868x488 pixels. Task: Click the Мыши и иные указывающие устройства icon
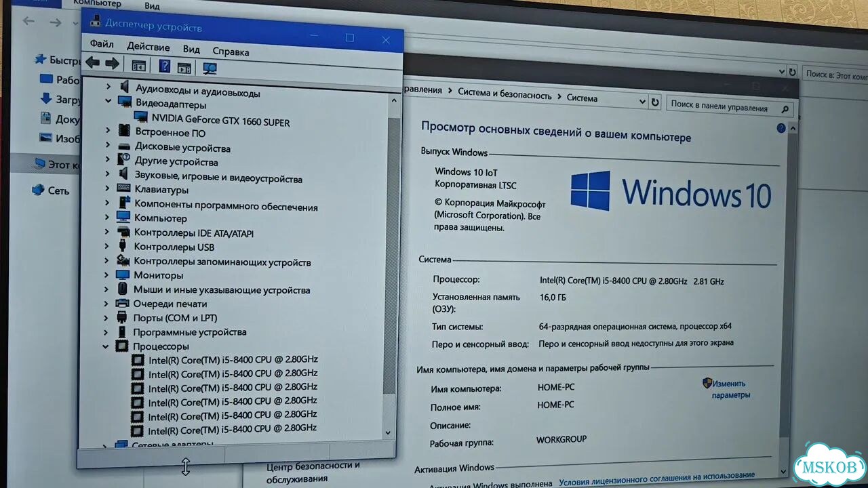coord(122,289)
